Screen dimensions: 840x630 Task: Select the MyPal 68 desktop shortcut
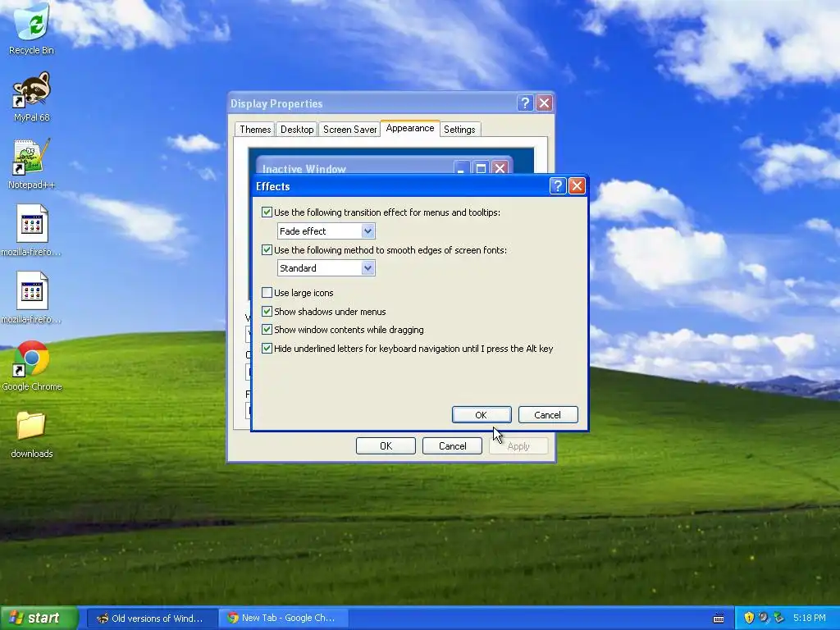tap(32, 97)
